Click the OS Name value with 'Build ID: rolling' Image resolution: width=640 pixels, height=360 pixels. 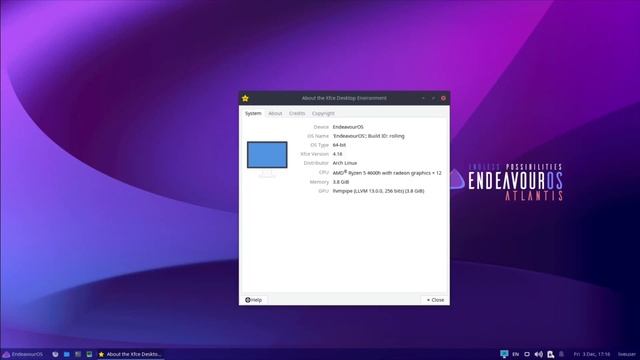(x=369, y=136)
